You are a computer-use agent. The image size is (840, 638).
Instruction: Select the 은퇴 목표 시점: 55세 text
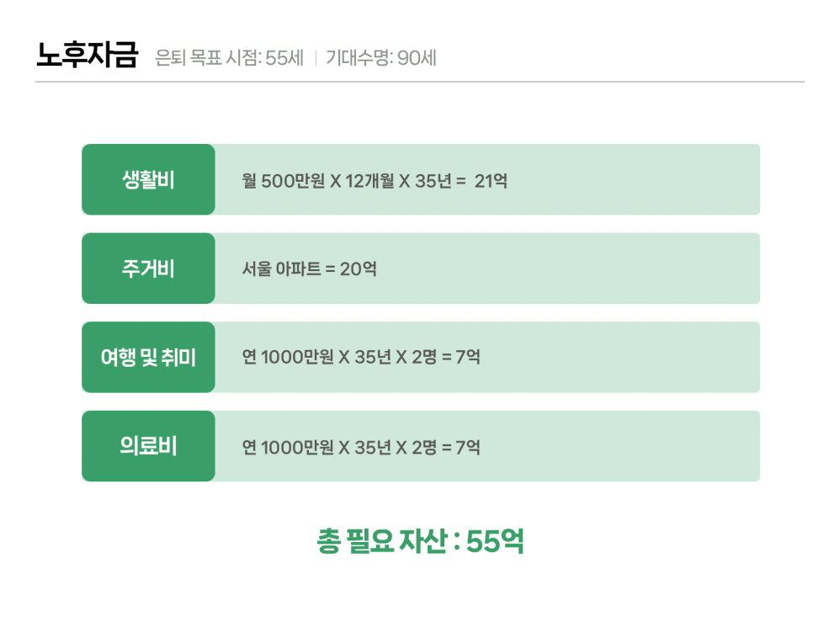tap(229, 58)
